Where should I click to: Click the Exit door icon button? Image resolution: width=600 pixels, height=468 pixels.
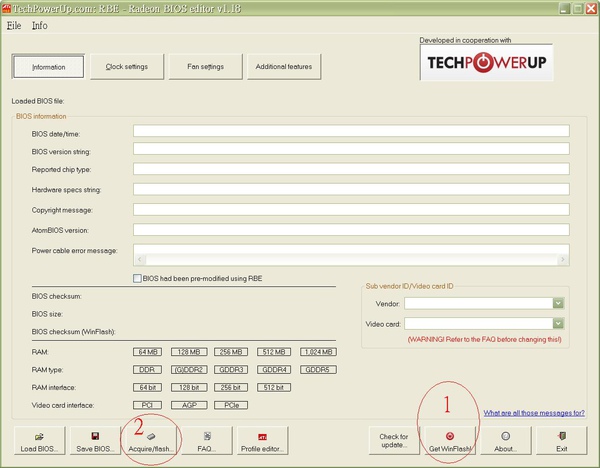pyautogui.click(x=561, y=440)
